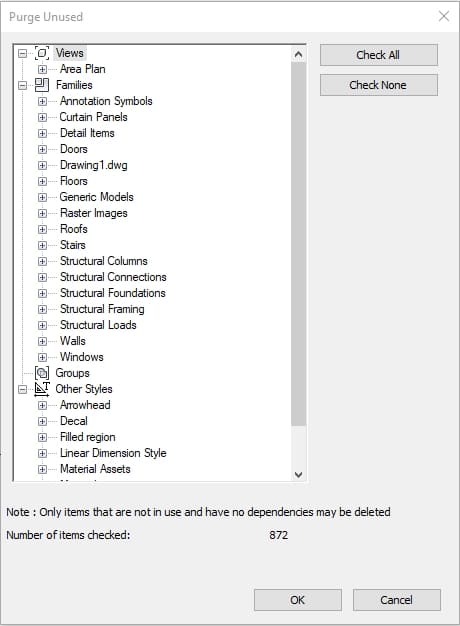Collapse the Views tree node
460x626 pixels.
23,53
